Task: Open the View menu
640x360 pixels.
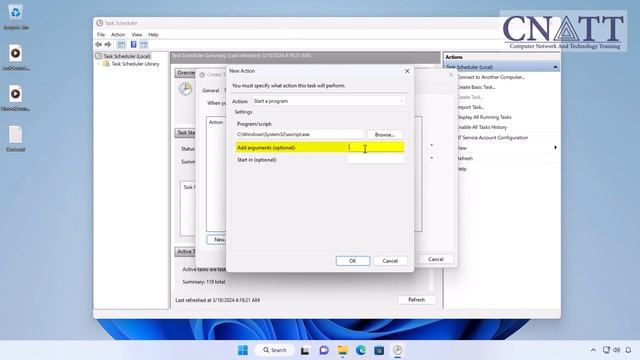Action: 137,35
